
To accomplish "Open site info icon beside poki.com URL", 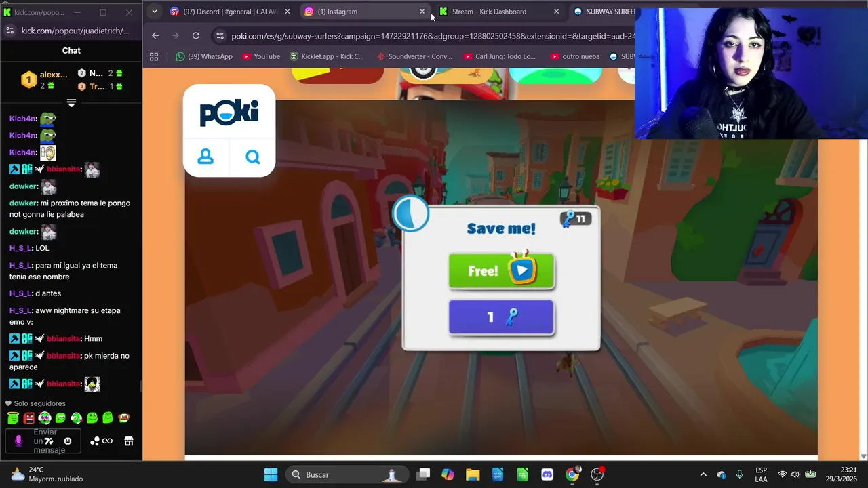I will [219, 36].
